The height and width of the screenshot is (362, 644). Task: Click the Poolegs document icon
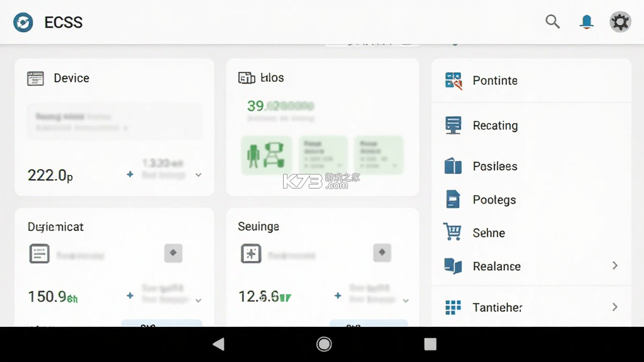[453, 199]
